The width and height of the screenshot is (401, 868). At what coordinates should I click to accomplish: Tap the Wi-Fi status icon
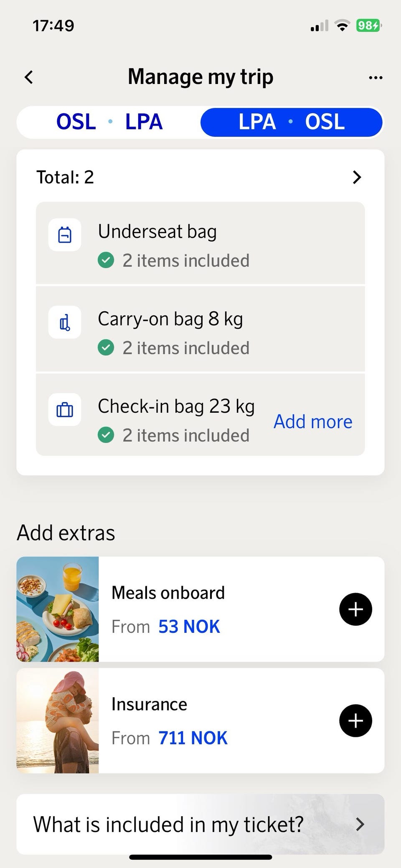[343, 26]
